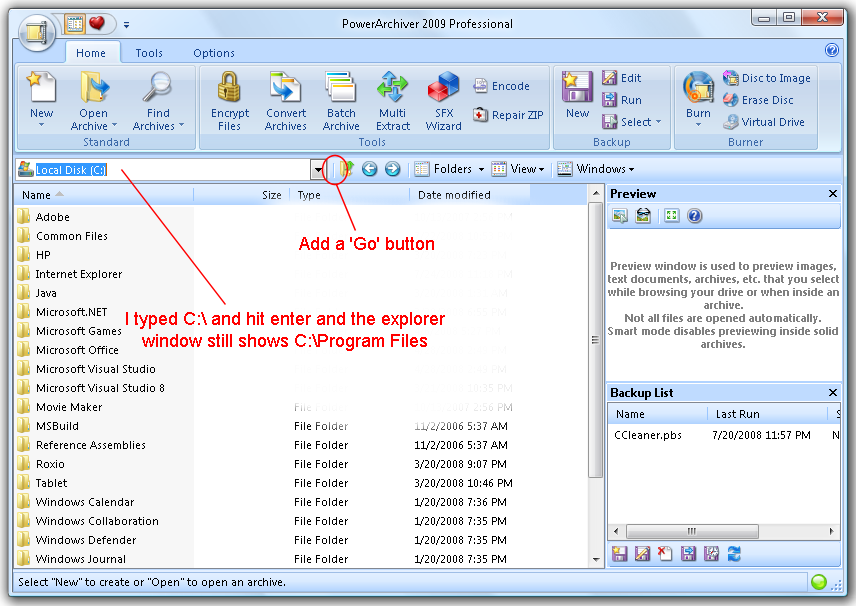
Task: Click the red heart favorites icon
Action: point(97,23)
